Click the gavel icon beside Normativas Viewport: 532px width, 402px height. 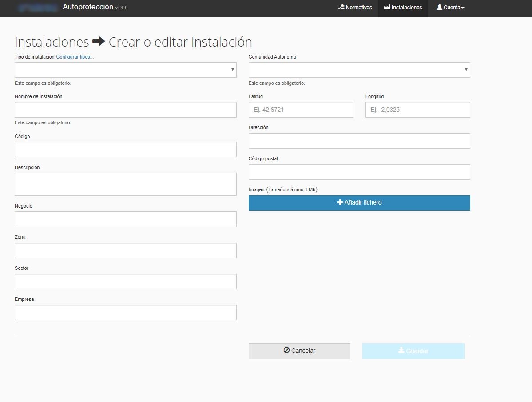click(341, 8)
